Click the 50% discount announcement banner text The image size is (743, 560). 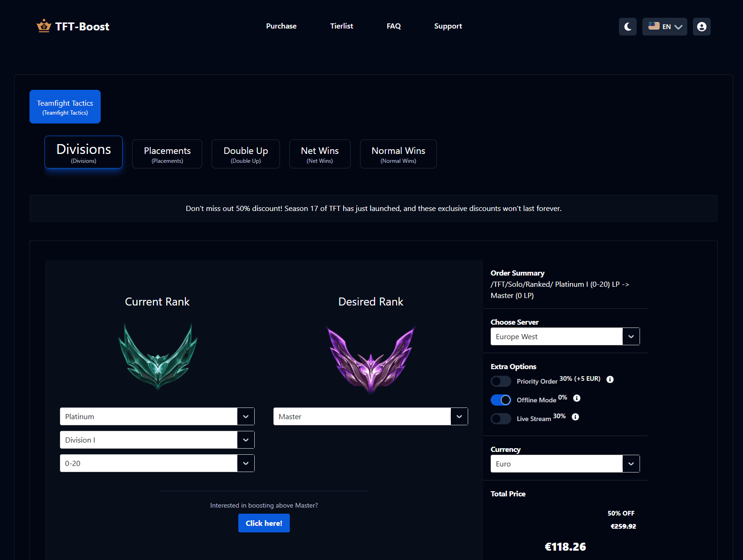[374, 208]
